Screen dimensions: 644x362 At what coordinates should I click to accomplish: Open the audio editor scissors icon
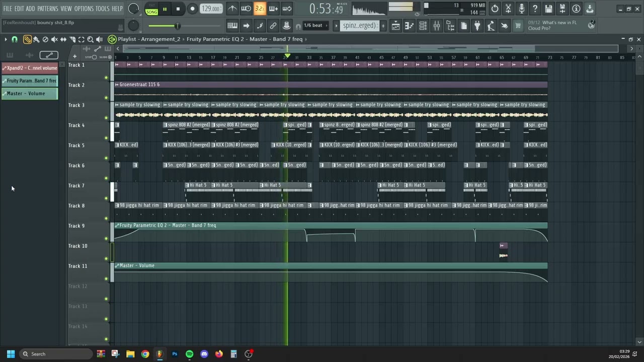click(x=509, y=9)
